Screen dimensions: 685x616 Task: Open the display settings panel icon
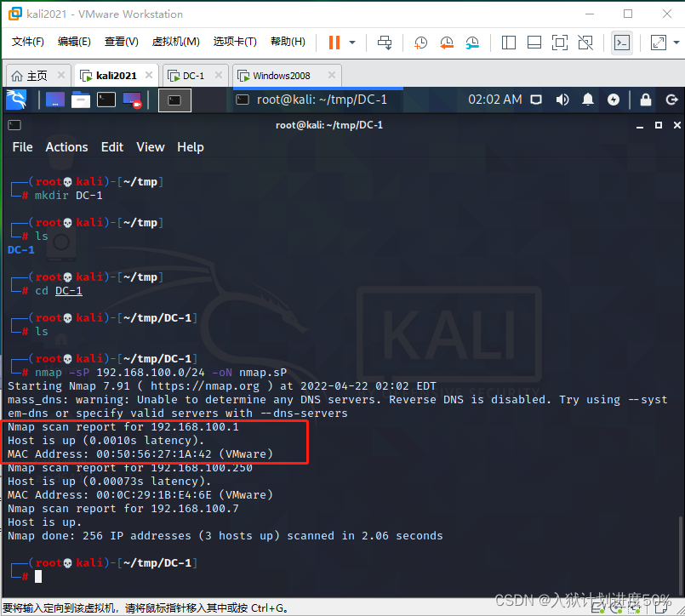point(536,100)
